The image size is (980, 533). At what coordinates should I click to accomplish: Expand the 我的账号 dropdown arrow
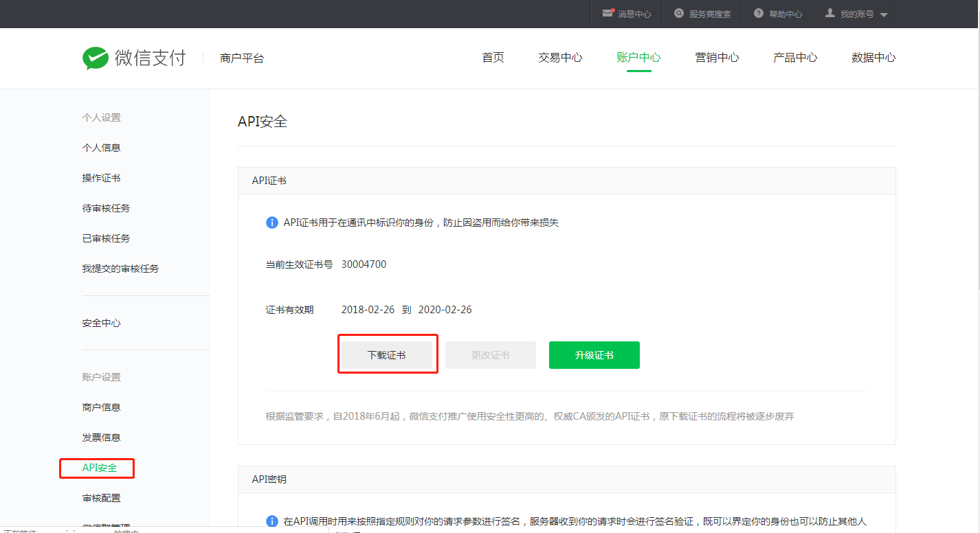pos(884,14)
